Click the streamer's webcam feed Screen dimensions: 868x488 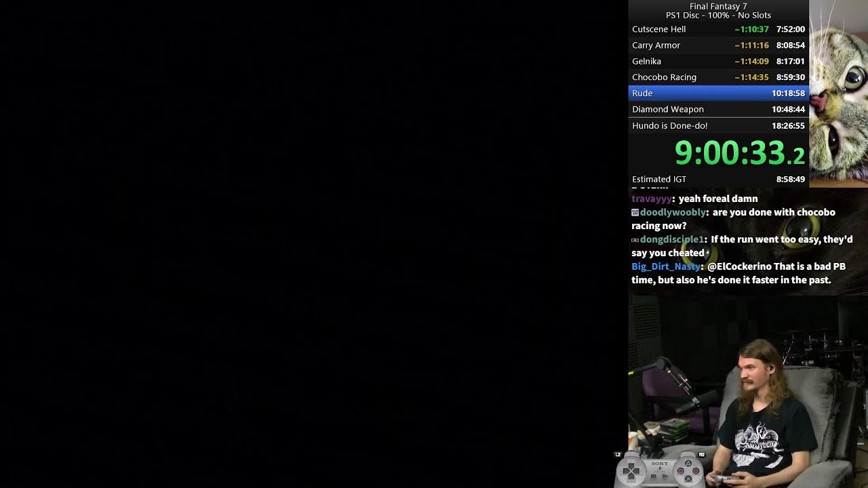748,392
